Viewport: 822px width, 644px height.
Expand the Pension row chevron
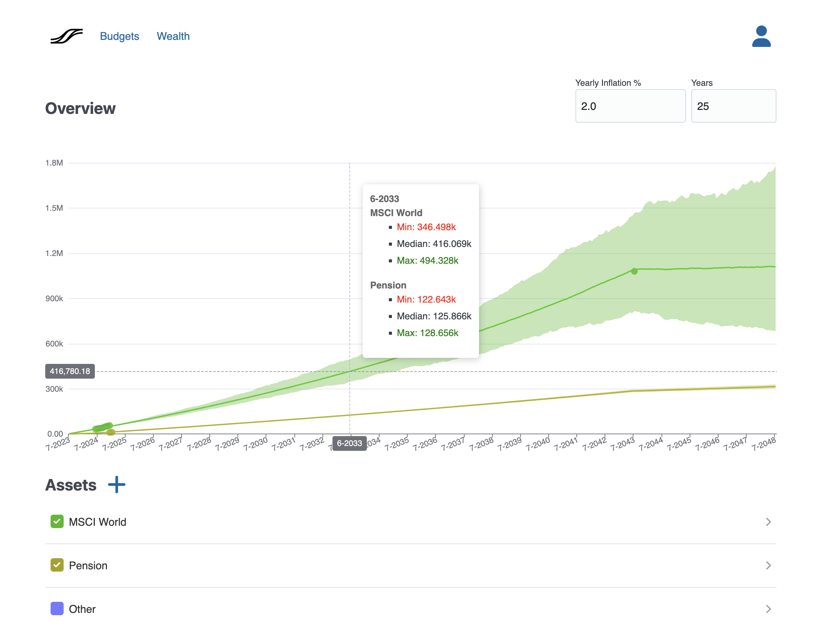tap(768, 565)
